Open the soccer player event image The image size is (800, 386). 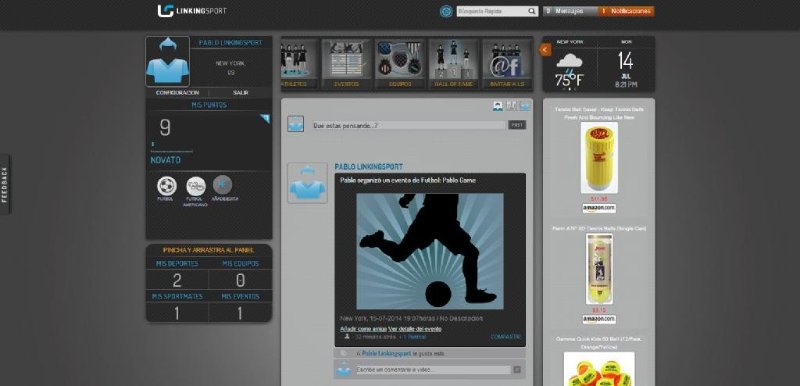430,251
